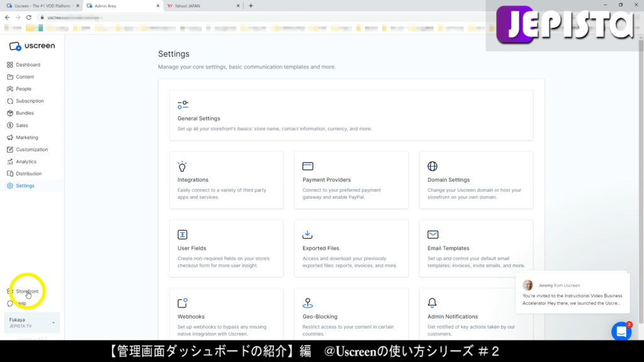This screenshot has width=644, height=362.
Task: Click the Customization pencil icon
Action: pyautogui.click(x=10, y=150)
